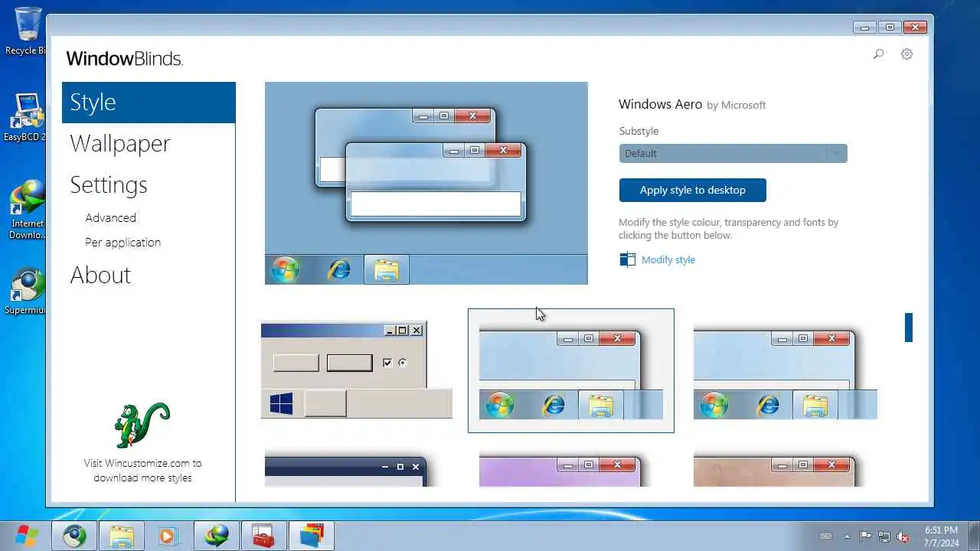Select the third Aero-like style thumbnail
Image resolution: width=980 pixels, height=551 pixels.
pos(785,373)
